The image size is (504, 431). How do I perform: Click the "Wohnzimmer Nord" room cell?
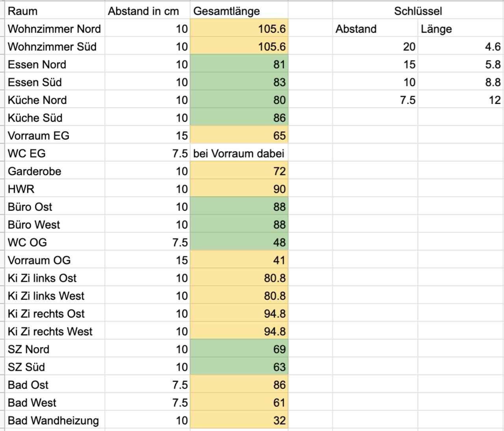54,29
